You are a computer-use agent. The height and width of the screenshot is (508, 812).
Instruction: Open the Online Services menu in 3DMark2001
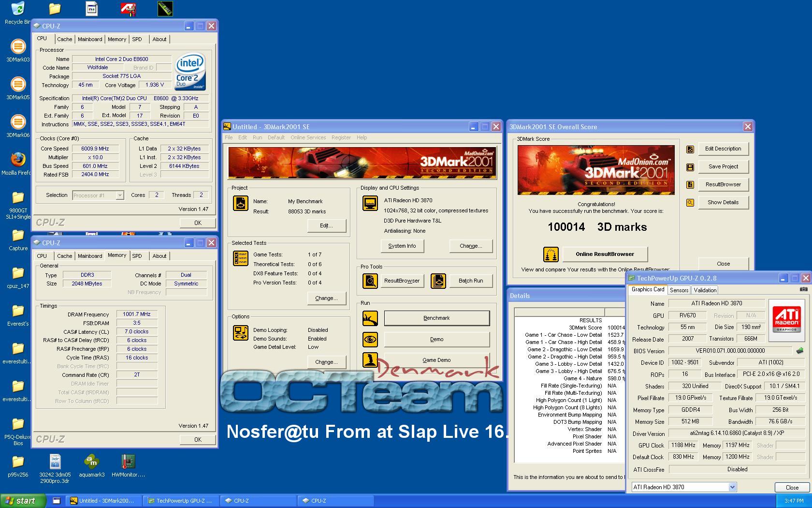tap(308, 137)
